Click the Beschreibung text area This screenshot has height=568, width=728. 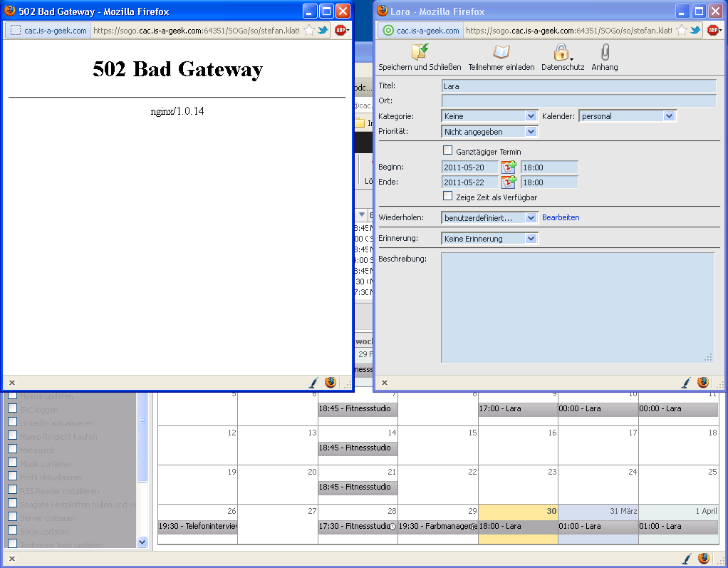pos(577,306)
